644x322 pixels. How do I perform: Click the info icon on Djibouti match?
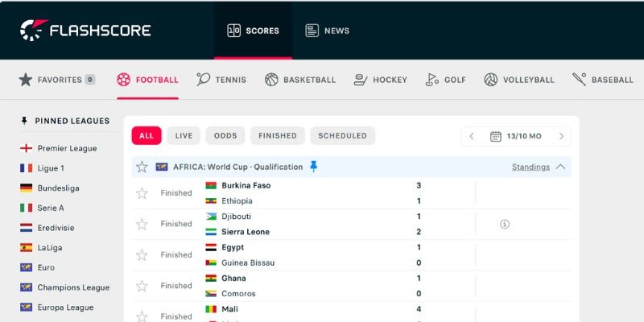pyautogui.click(x=505, y=224)
